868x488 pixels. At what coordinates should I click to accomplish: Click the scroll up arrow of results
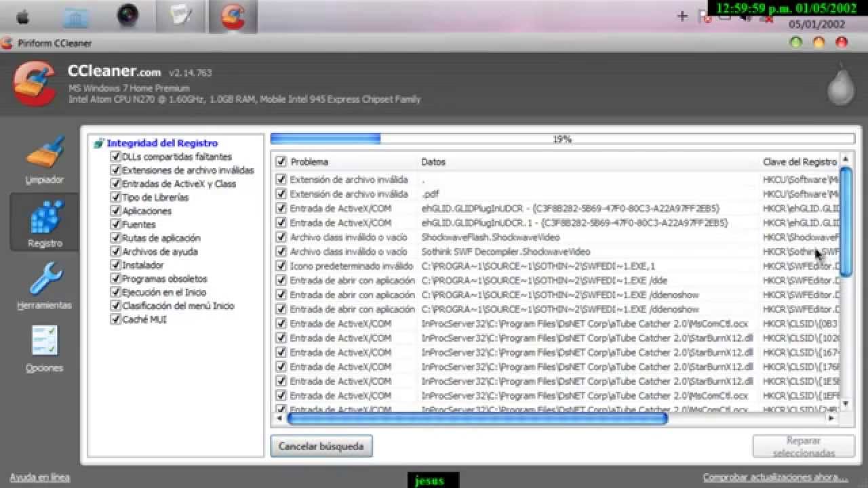coord(845,159)
